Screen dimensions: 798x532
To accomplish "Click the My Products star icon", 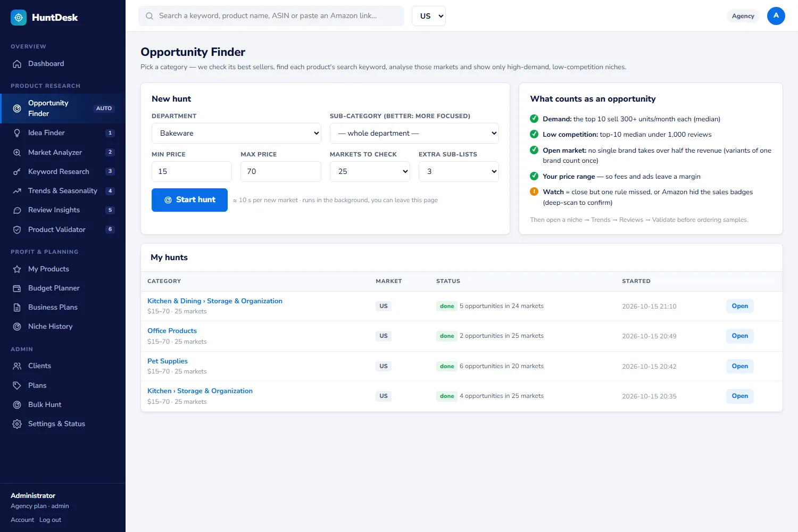I will [17, 269].
